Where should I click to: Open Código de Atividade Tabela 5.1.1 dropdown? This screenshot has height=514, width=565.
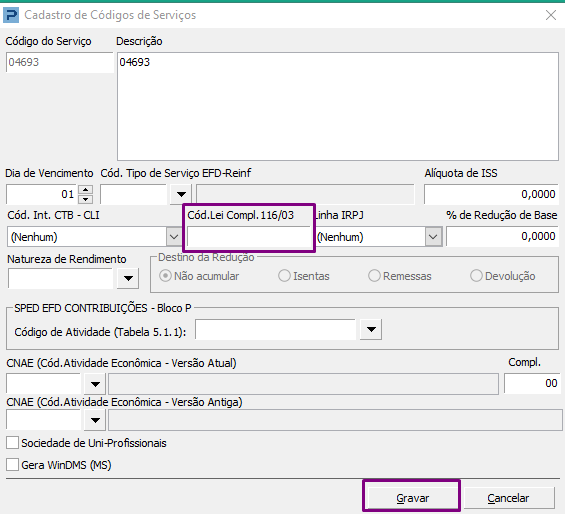point(371,329)
